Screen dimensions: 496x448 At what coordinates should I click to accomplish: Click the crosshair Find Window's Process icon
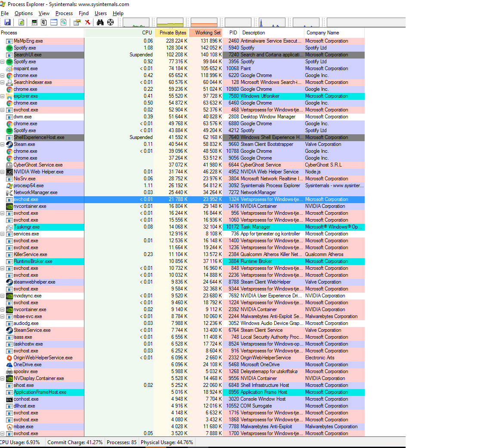110,22
